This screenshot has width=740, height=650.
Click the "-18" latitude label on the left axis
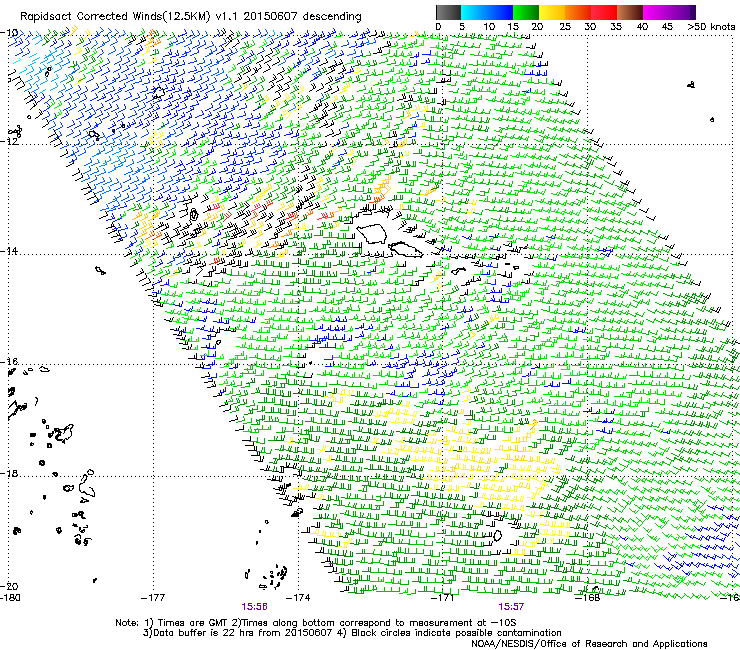tap(9, 473)
